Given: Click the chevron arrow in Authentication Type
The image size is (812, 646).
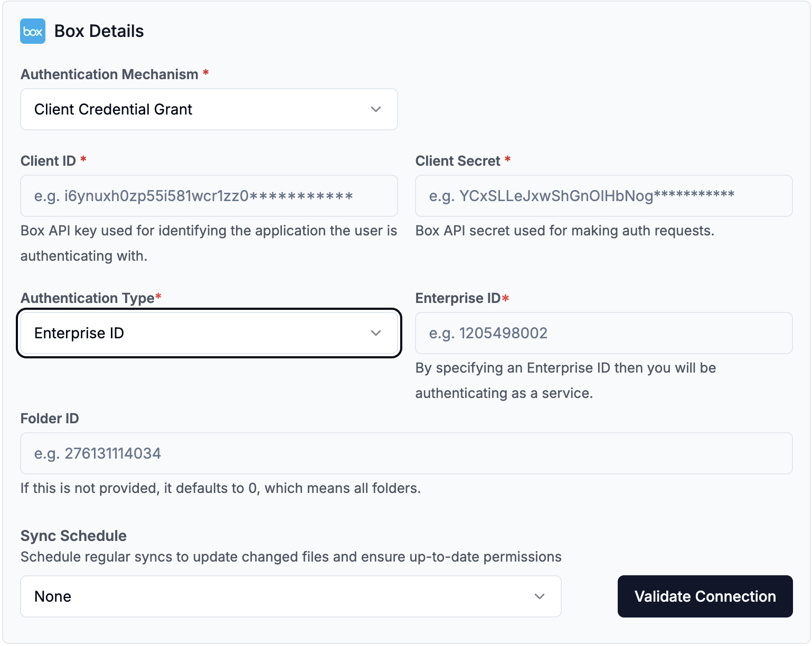Looking at the screenshot, I should tap(376, 333).
